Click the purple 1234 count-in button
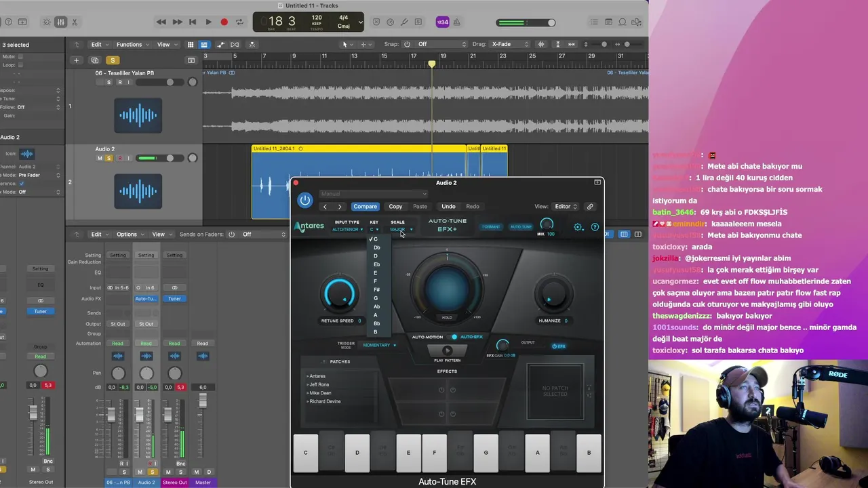The height and width of the screenshot is (488, 868). coord(442,22)
